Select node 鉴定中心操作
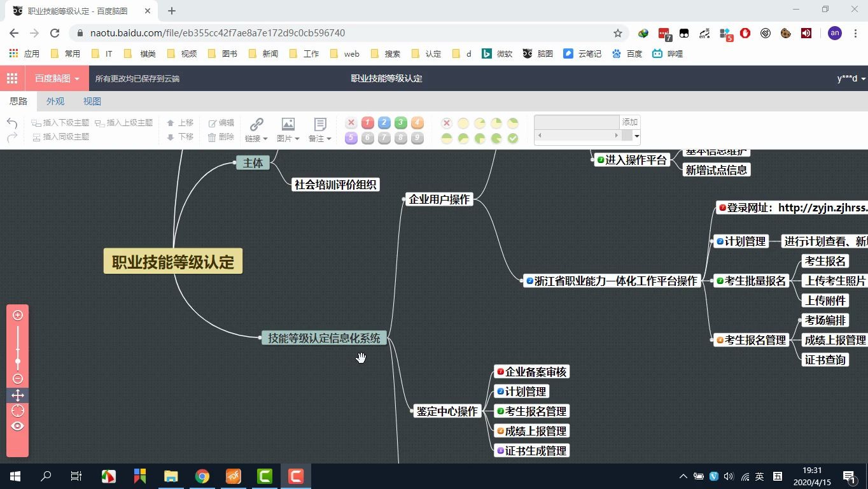 447,411
